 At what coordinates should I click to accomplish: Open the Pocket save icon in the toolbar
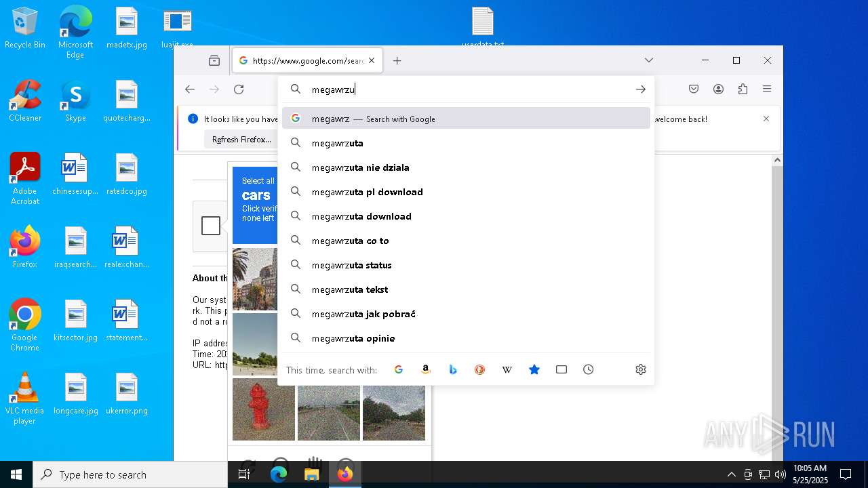click(694, 89)
